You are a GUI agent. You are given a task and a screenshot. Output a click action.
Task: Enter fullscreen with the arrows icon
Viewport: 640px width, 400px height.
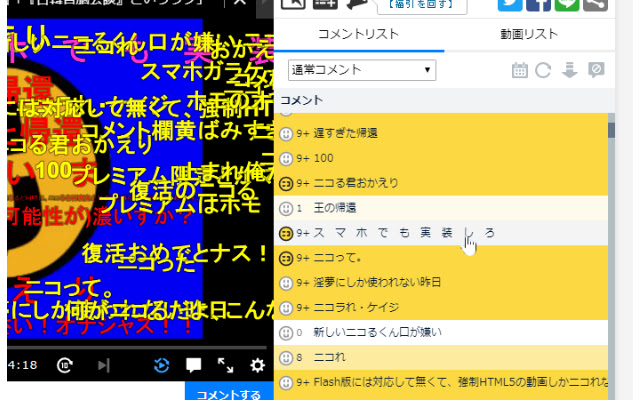[x=225, y=365]
